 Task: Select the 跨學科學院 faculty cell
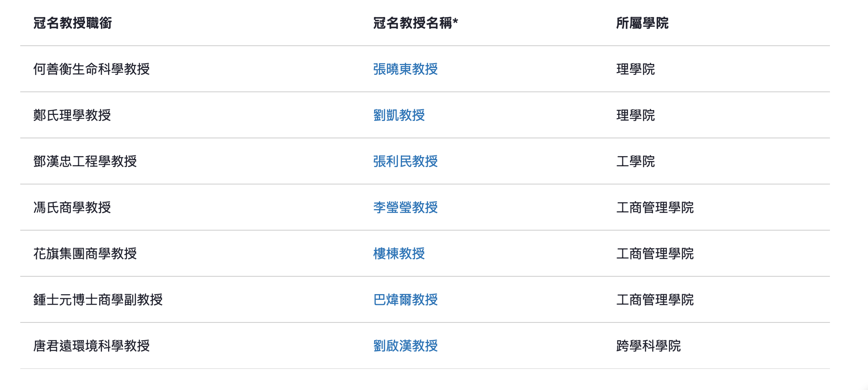(648, 346)
